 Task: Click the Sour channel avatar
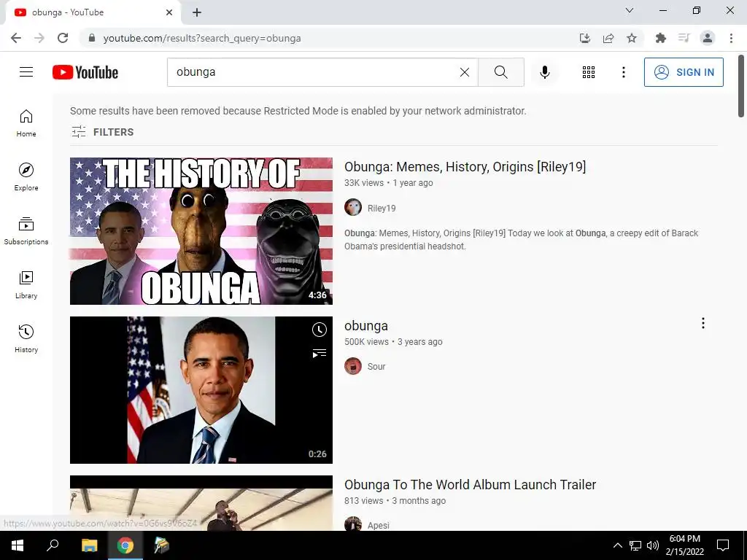[x=353, y=366]
